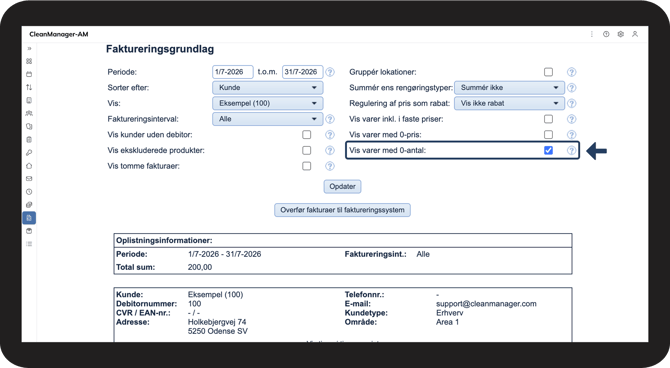This screenshot has height=368, width=670.
Task: Open the Summér ikke dropdown
Action: click(509, 88)
